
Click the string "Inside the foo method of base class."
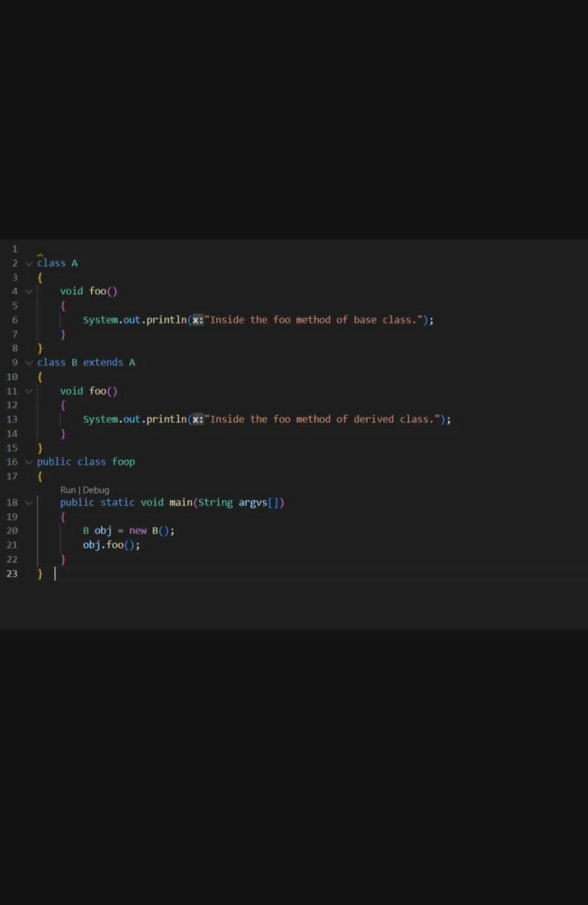pyautogui.click(x=315, y=320)
